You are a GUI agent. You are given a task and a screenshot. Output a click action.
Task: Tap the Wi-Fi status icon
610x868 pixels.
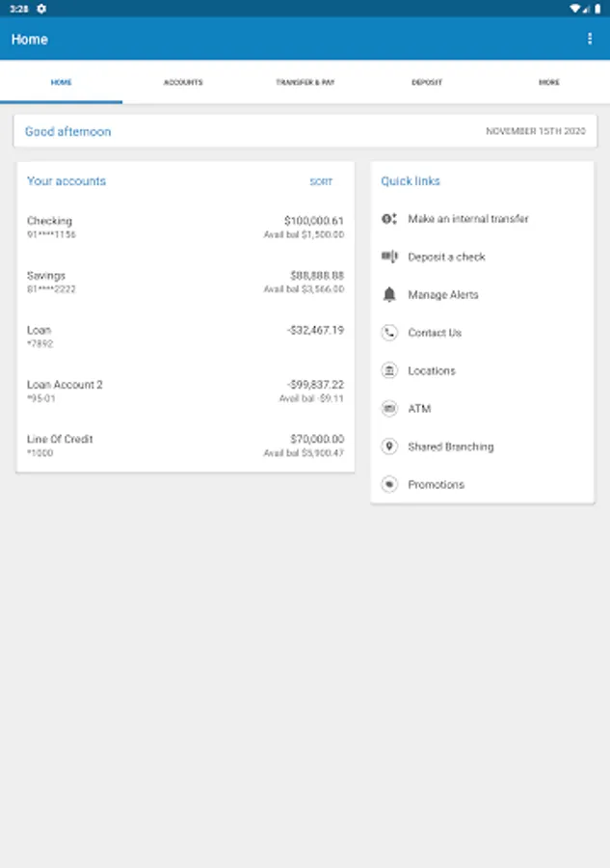click(575, 9)
